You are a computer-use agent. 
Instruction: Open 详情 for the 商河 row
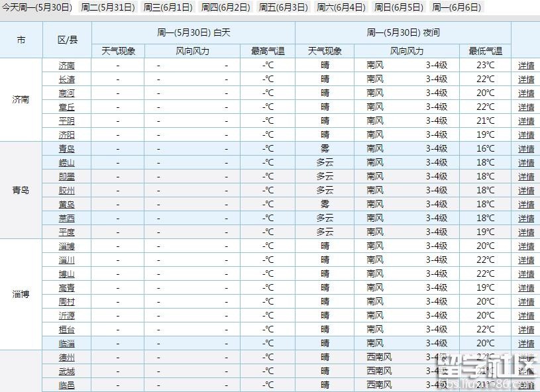526,93
